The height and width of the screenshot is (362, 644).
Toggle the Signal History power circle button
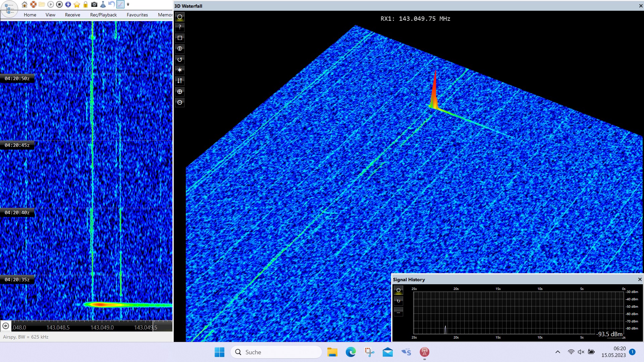398,290
